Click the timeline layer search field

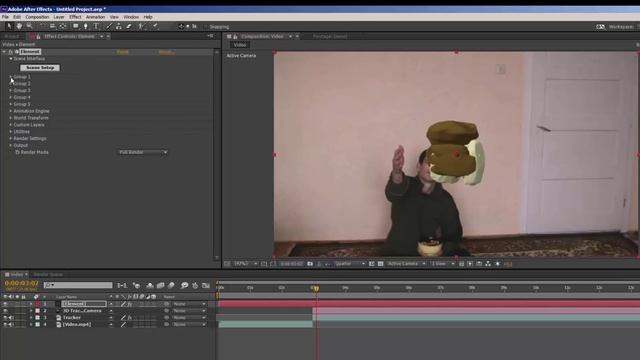tap(78, 285)
